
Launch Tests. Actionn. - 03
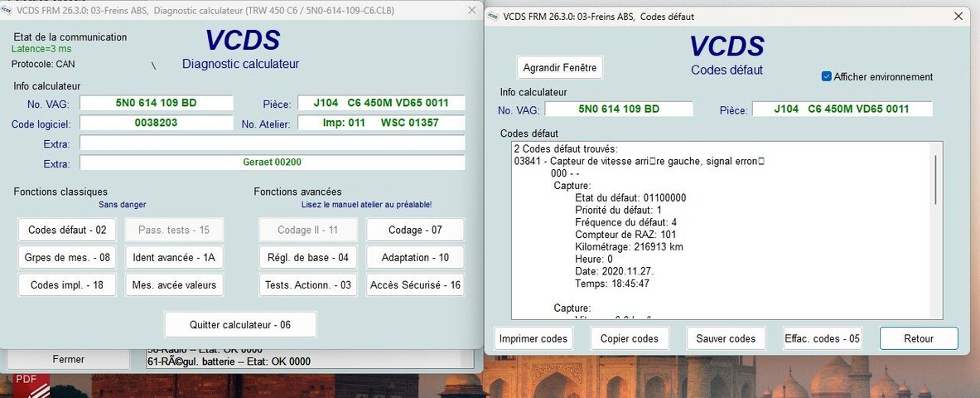pos(307,284)
